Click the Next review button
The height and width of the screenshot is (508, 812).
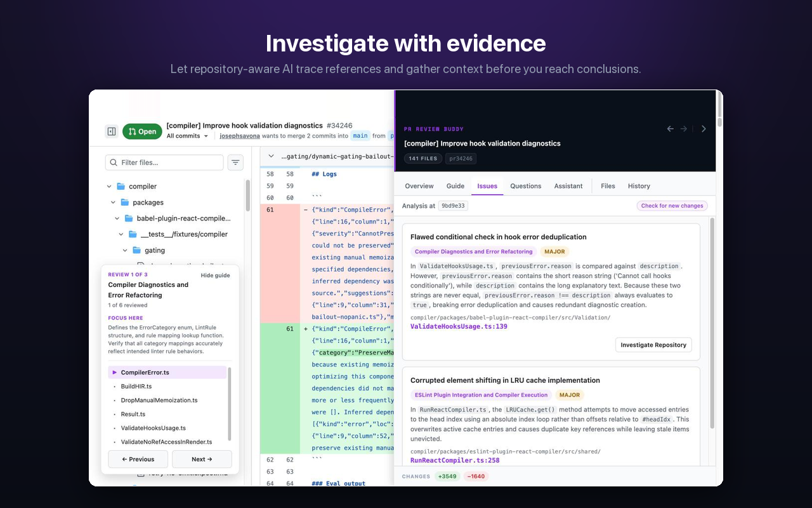click(202, 459)
